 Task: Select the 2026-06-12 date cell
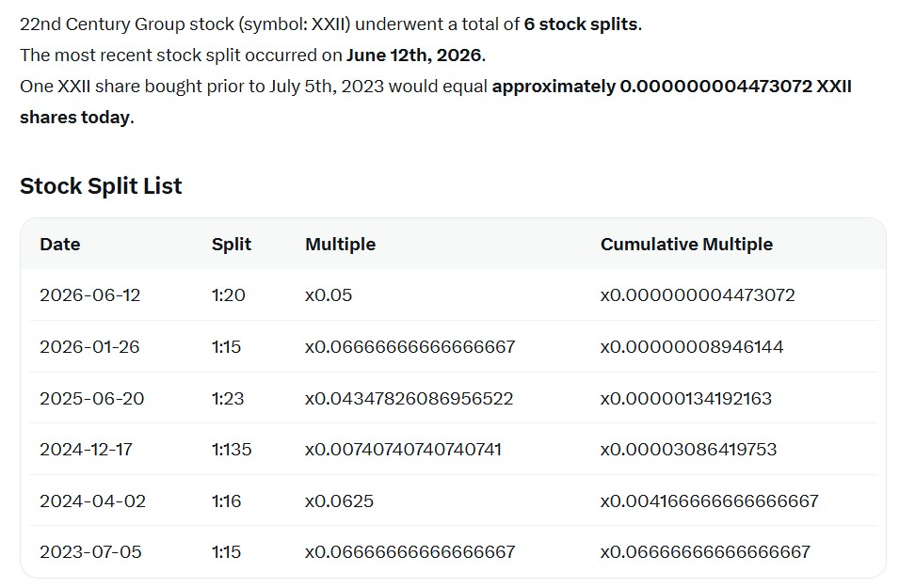(x=90, y=295)
